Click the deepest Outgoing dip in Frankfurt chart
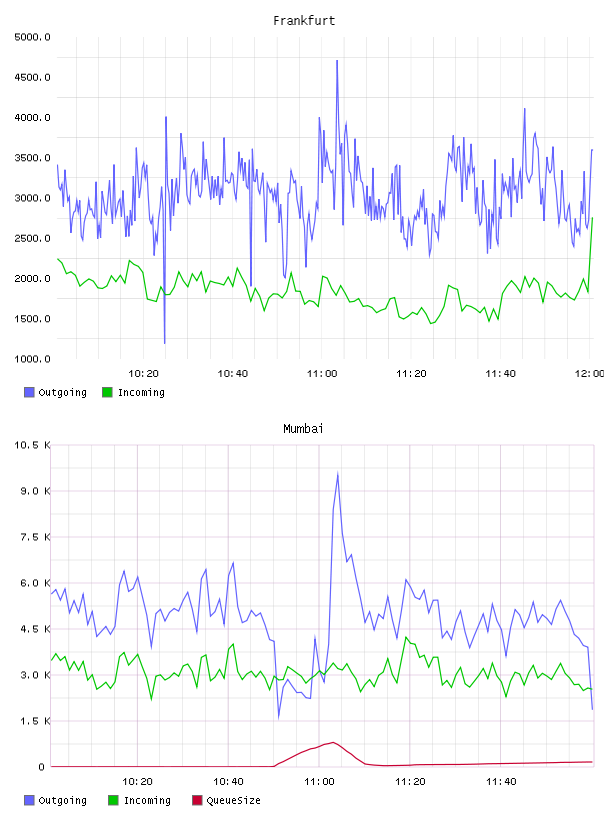Screen dimensions: 608x816 [164, 343]
